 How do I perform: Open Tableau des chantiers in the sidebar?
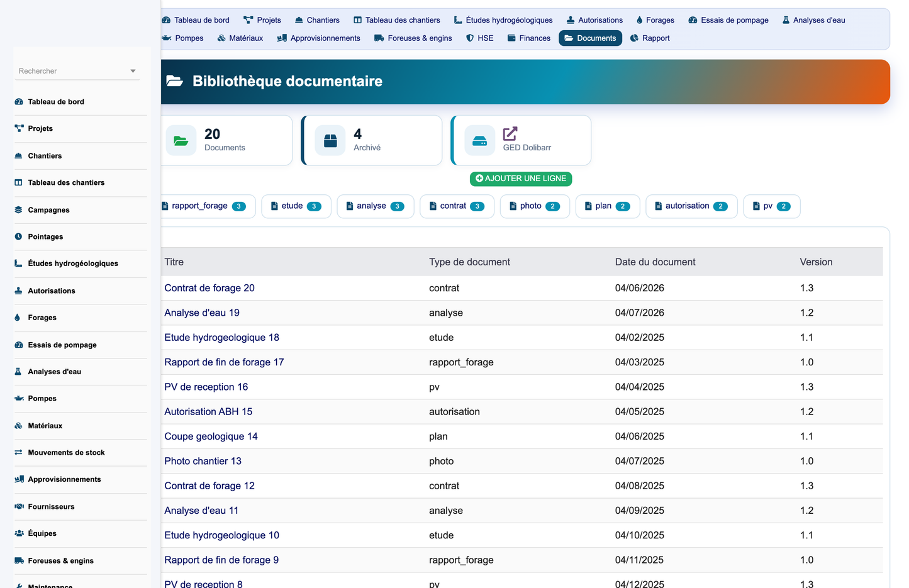[x=66, y=183]
